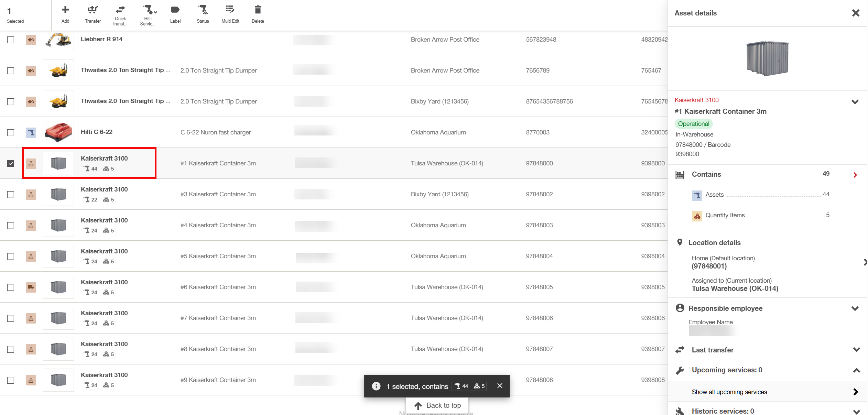Click the Operational status badge
The width and height of the screenshot is (868, 415).
pos(693,124)
